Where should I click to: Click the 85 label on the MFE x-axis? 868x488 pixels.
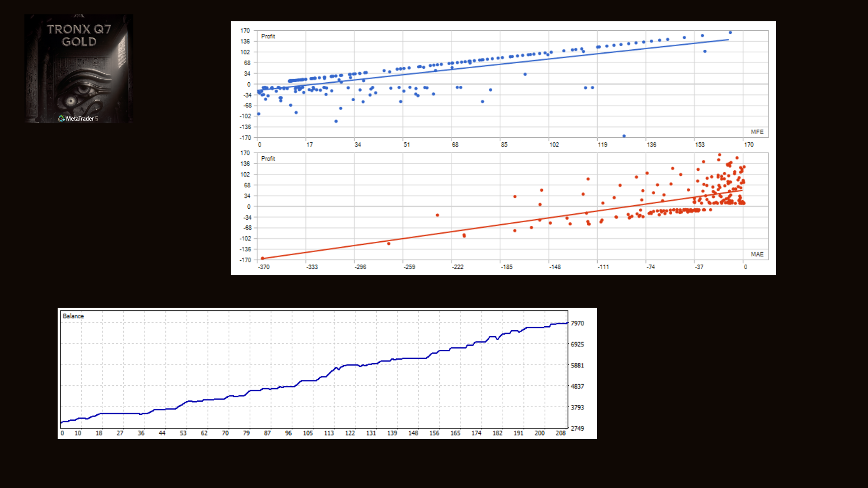(504, 145)
